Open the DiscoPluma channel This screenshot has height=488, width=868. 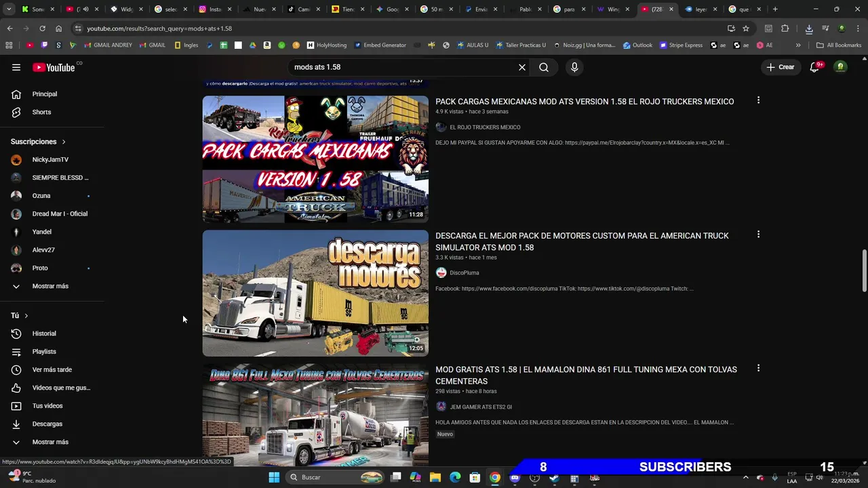point(465,272)
